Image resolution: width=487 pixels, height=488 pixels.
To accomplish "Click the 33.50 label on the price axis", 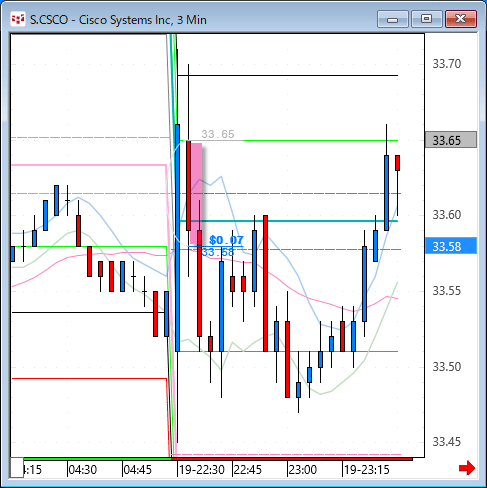I will 447,367.
